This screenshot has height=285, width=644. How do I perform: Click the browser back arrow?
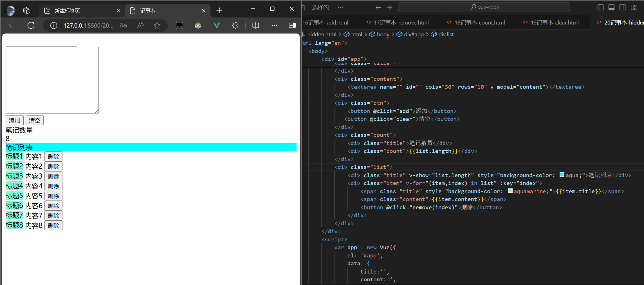(12, 25)
